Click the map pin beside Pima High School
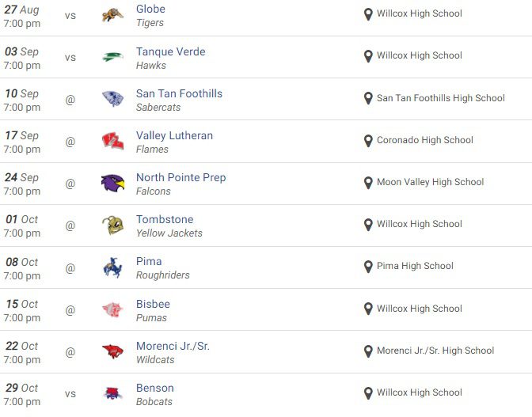The image size is (532, 417). [x=368, y=266]
